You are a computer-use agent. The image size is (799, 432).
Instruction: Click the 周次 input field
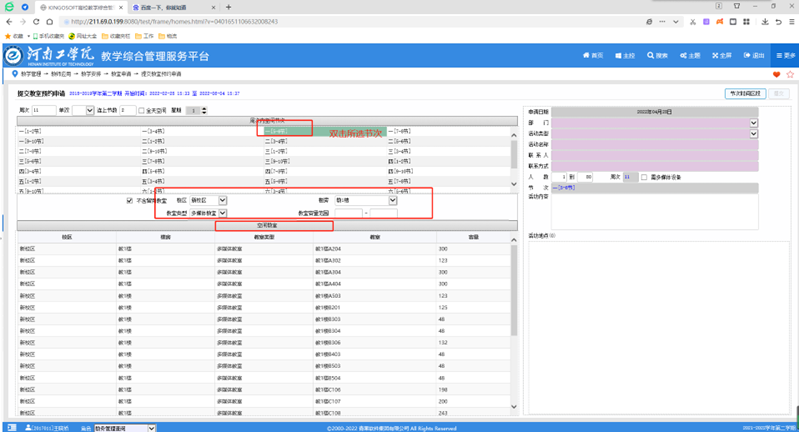pos(44,111)
